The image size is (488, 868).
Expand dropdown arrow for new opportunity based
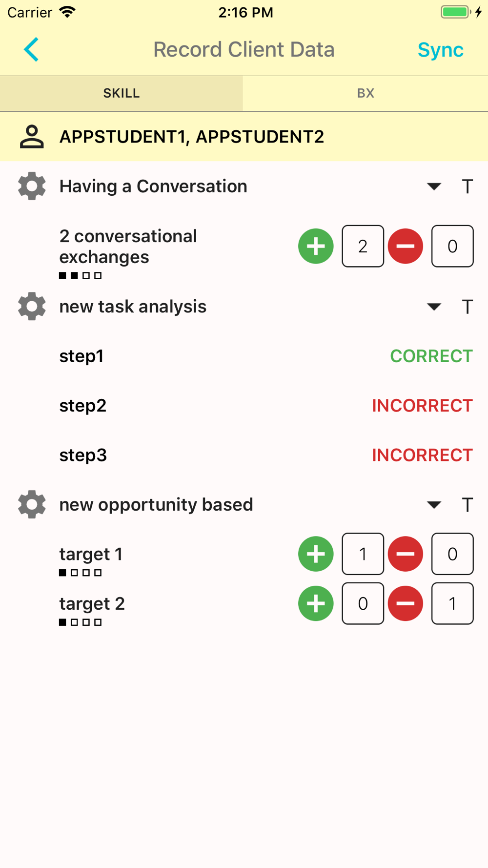[434, 505]
